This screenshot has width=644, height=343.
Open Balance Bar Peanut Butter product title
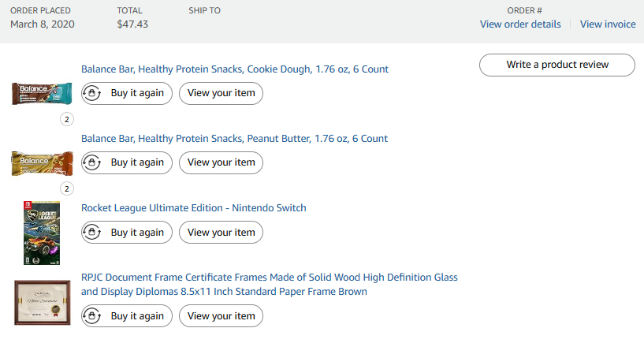click(234, 139)
